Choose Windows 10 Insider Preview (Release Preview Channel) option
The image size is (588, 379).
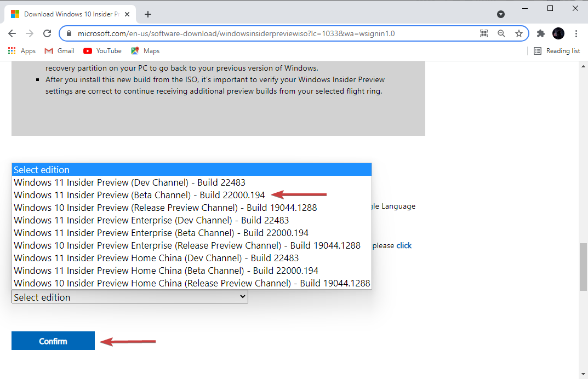tap(192, 208)
